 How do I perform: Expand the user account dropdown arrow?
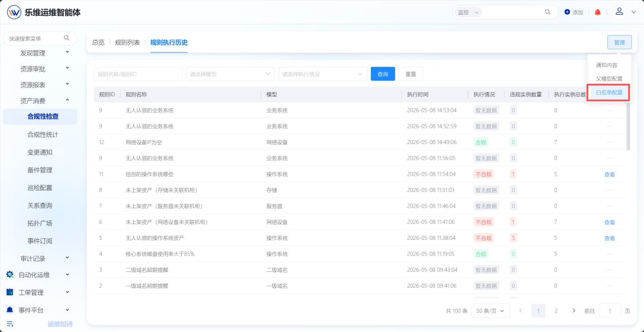click(x=634, y=12)
